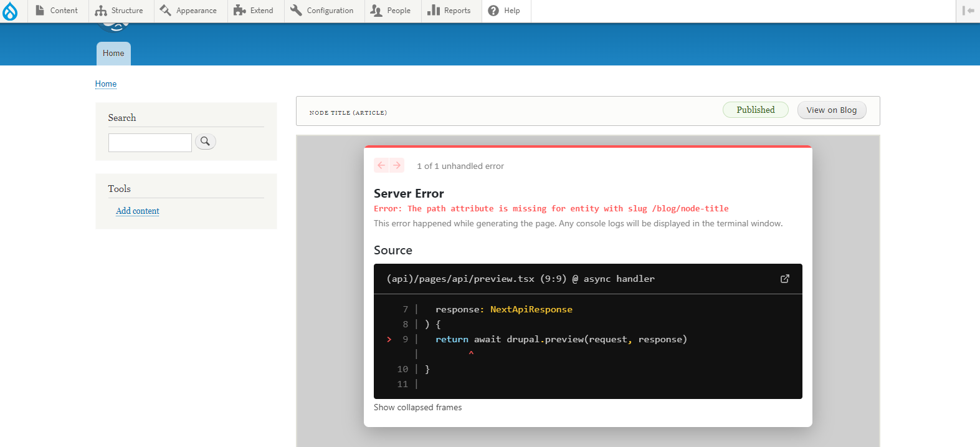Screen dimensions: 980x447
Task: Open the Appearance admin menu
Action: 188,11
